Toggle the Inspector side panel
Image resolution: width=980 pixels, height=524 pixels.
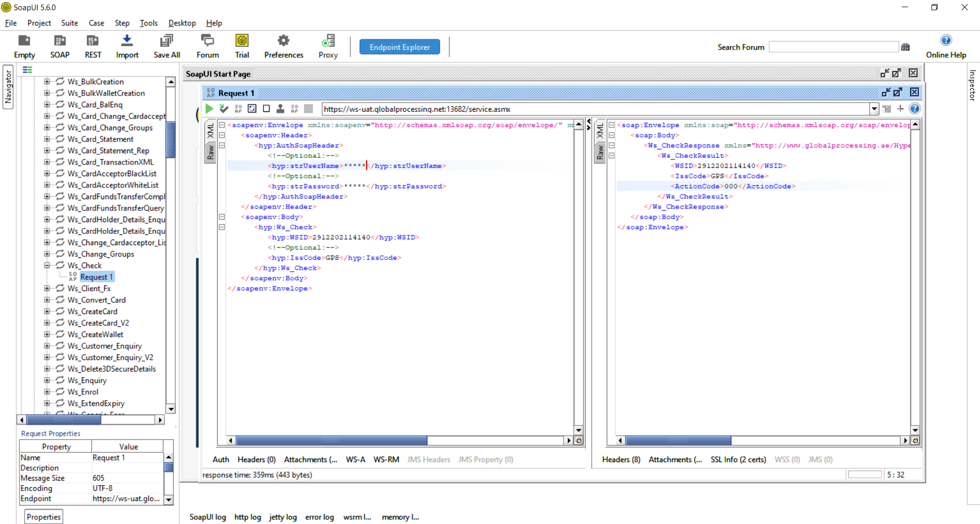pos(972,85)
